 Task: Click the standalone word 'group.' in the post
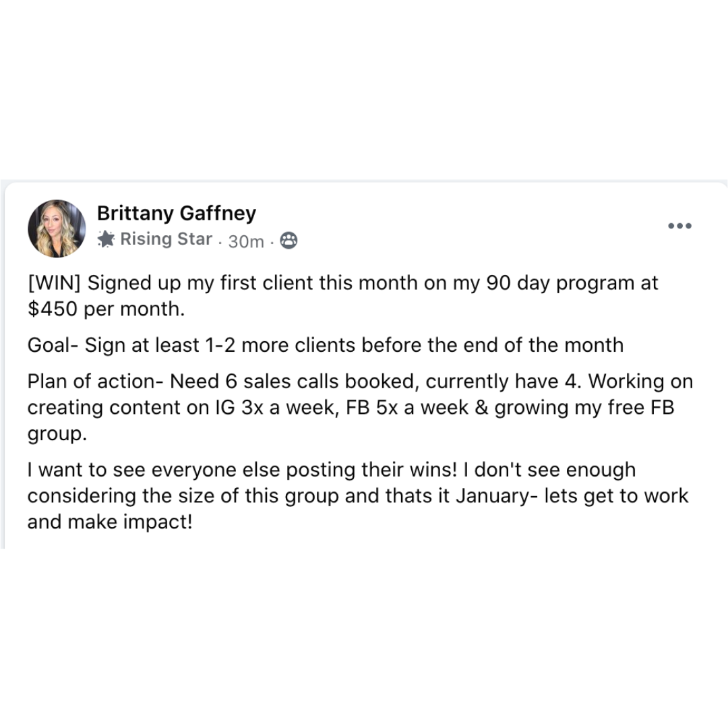pyautogui.click(x=57, y=433)
